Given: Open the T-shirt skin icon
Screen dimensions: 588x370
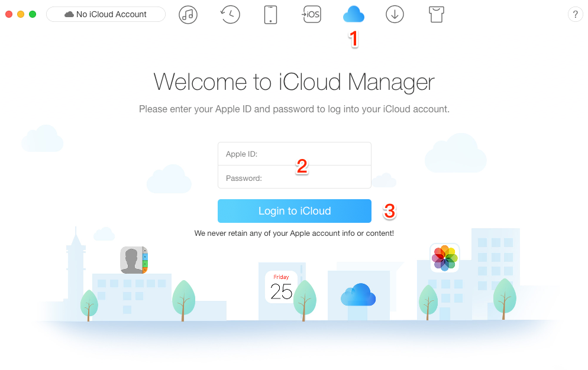Looking at the screenshot, I should [436, 15].
